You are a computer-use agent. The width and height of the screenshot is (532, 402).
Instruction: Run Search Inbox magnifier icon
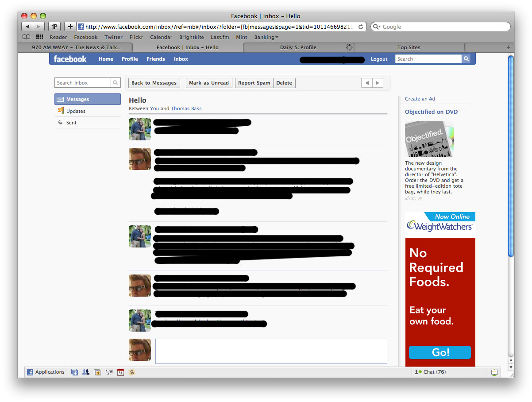pyautogui.click(x=116, y=83)
